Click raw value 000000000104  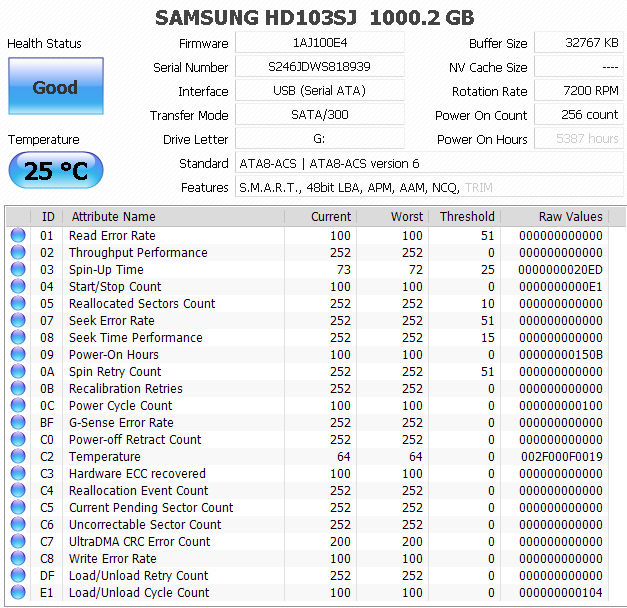(x=560, y=593)
